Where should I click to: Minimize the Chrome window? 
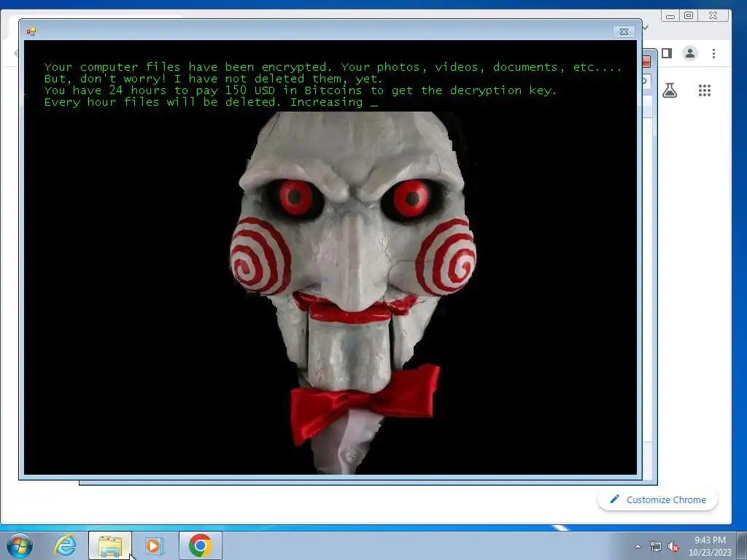coord(670,16)
